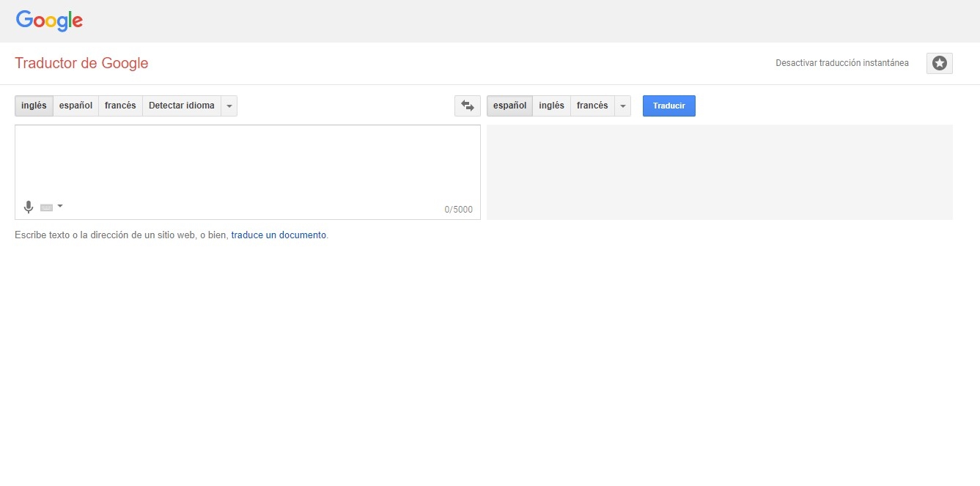Expand target language list arrow

(622, 106)
